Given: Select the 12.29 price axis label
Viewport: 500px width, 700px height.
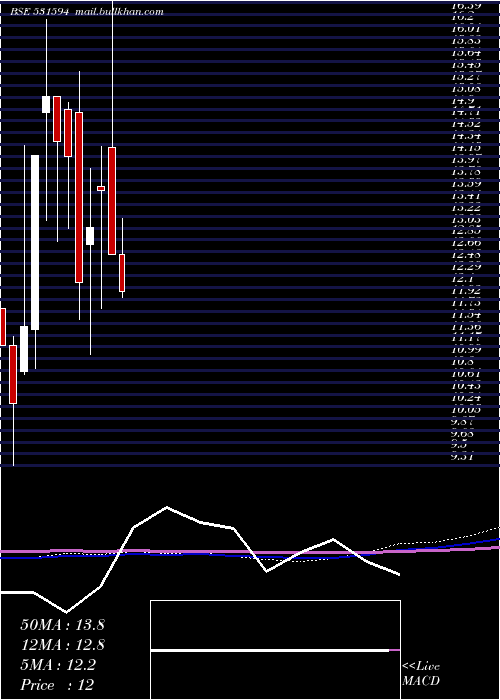Looking at the screenshot, I should tap(467, 267).
